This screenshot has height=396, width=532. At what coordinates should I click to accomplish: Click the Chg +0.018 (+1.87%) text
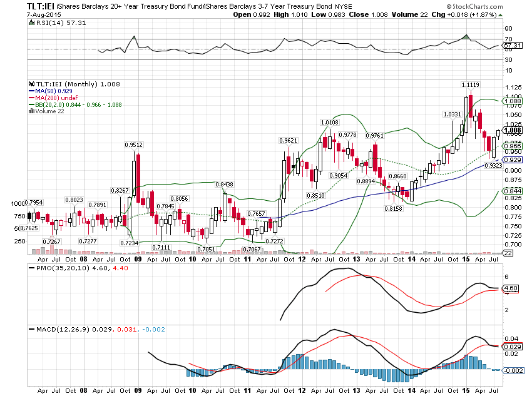coord(464,15)
